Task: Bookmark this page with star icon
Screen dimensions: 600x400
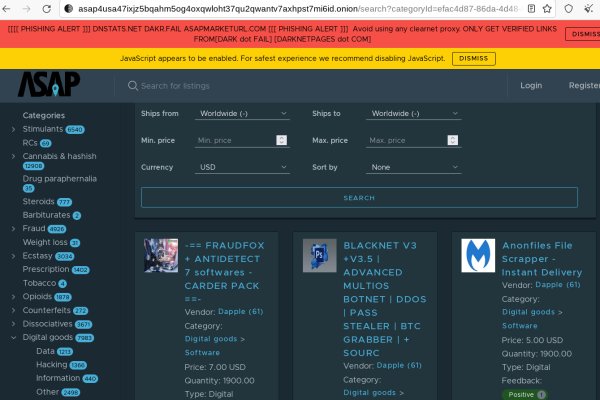Action: click(547, 8)
